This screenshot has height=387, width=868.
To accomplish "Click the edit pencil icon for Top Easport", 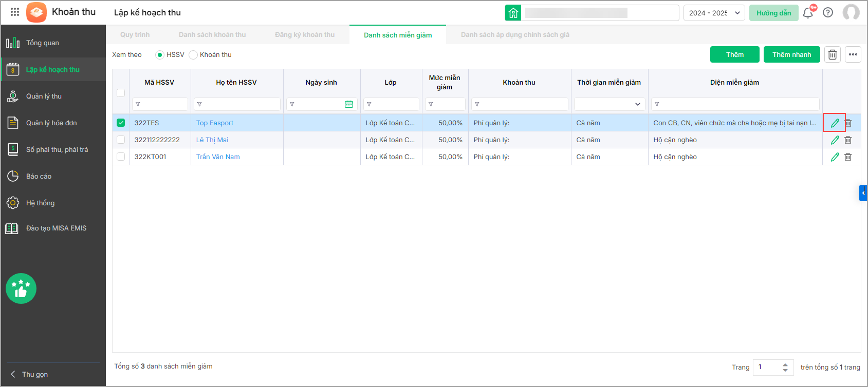I will click(835, 123).
